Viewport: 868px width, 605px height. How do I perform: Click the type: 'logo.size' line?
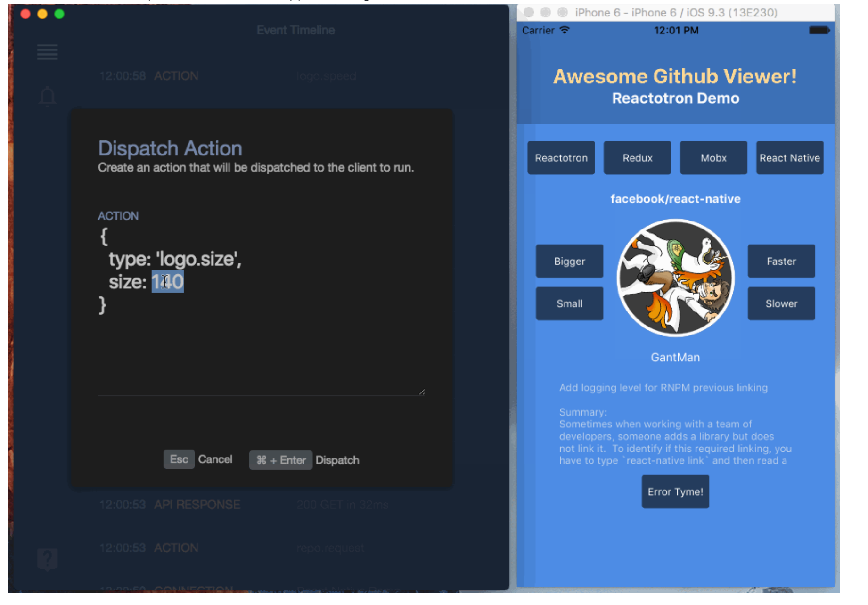pyautogui.click(x=175, y=259)
